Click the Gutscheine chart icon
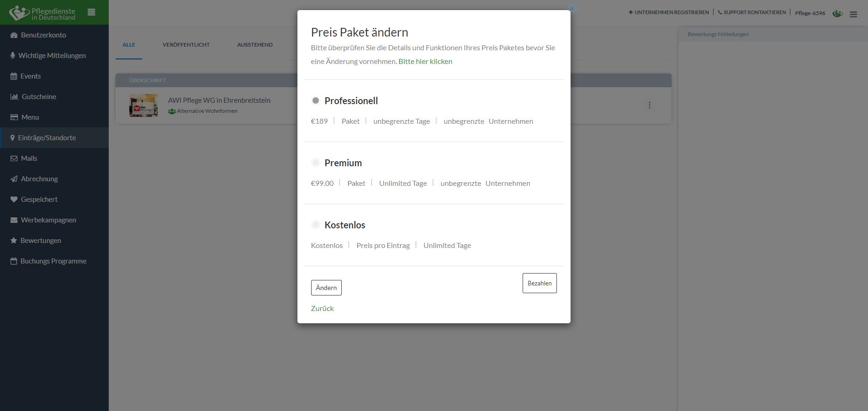This screenshot has height=411, width=868. [14, 96]
